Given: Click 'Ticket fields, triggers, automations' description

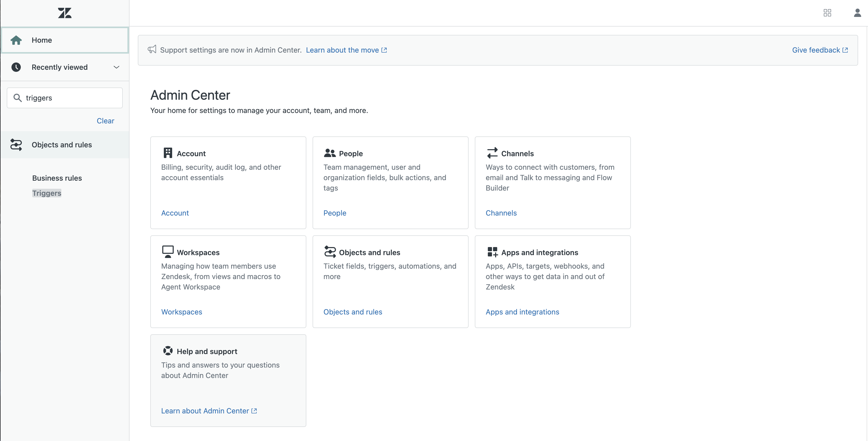Looking at the screenshot, I should coord(390,271).
